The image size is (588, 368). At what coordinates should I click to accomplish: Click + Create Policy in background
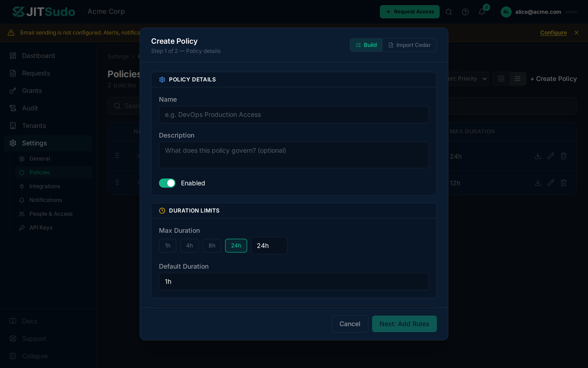point(553,79)
